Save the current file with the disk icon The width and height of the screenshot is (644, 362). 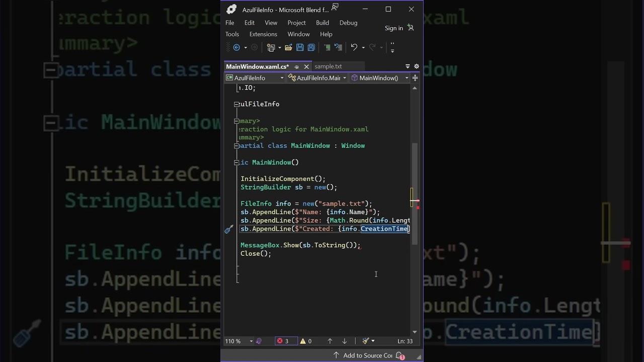(x=300, y=47)
